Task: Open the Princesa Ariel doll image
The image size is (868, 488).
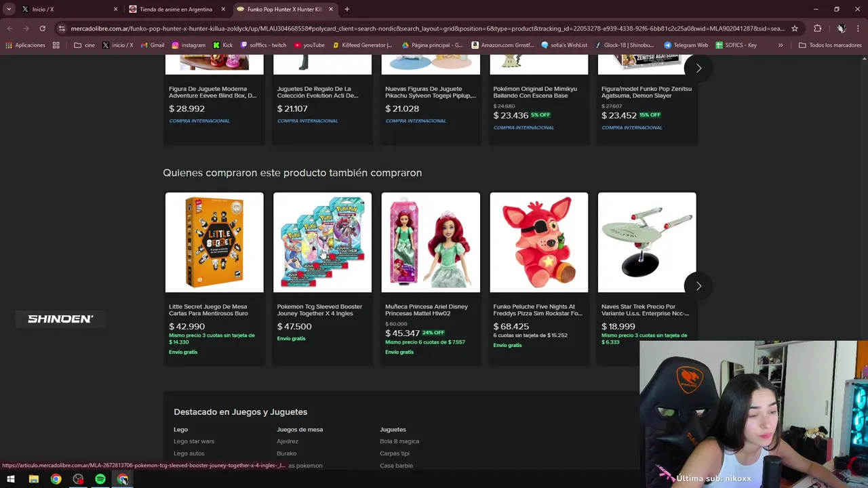Action: tap(431, 243)
